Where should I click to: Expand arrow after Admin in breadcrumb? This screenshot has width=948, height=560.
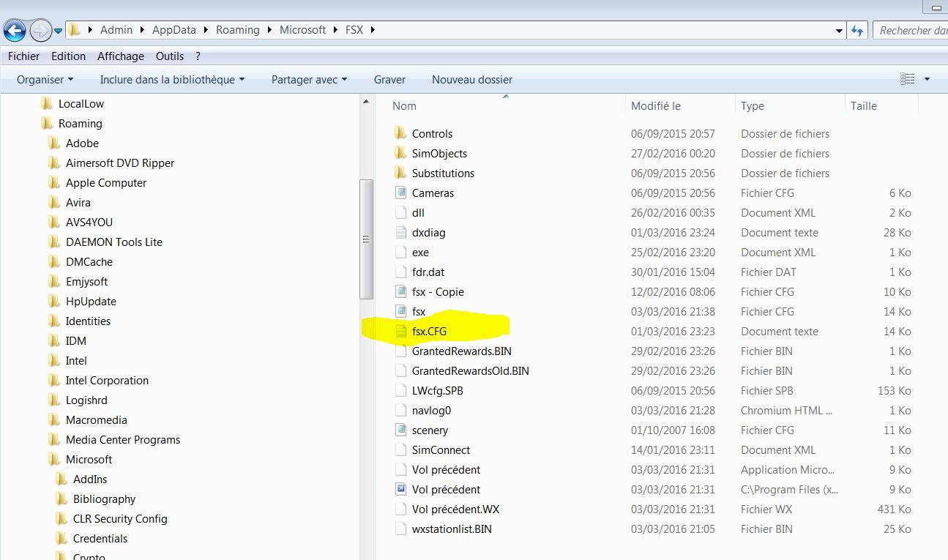pos(142,30)
